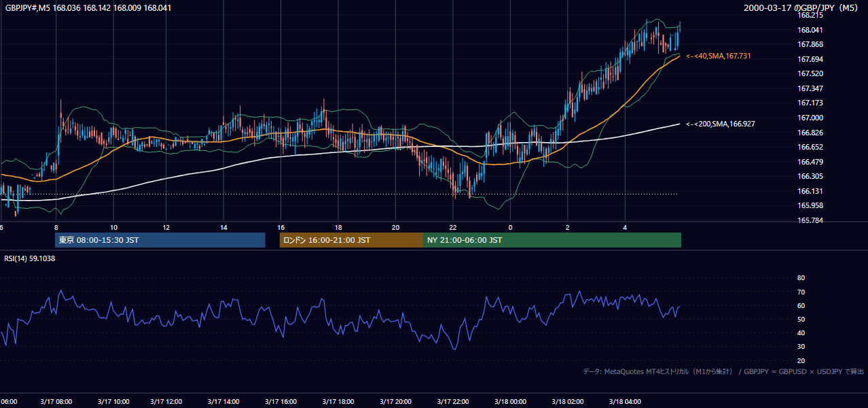Click the 168.041 price axis label

click(x=810, y=30)
